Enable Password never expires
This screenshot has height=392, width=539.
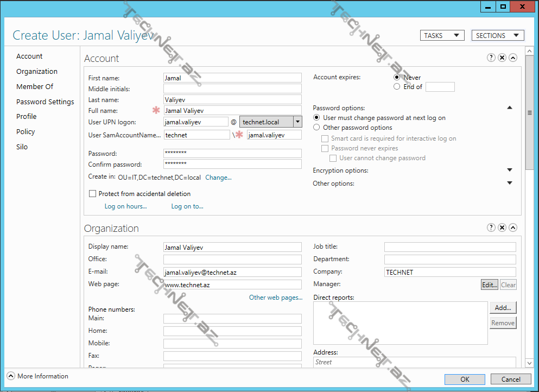[325, 148]
